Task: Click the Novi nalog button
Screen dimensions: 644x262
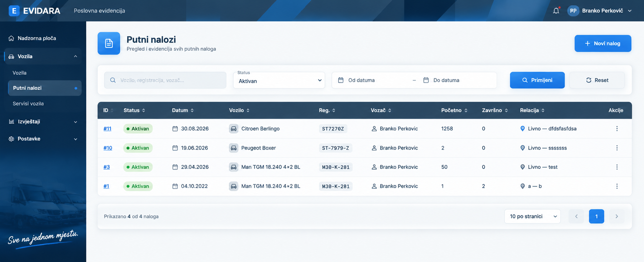Action: click(x=603, y=43)
